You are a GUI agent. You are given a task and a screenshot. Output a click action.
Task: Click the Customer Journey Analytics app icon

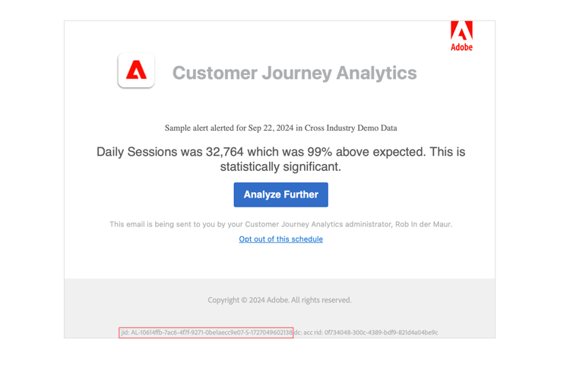[136, 71]
